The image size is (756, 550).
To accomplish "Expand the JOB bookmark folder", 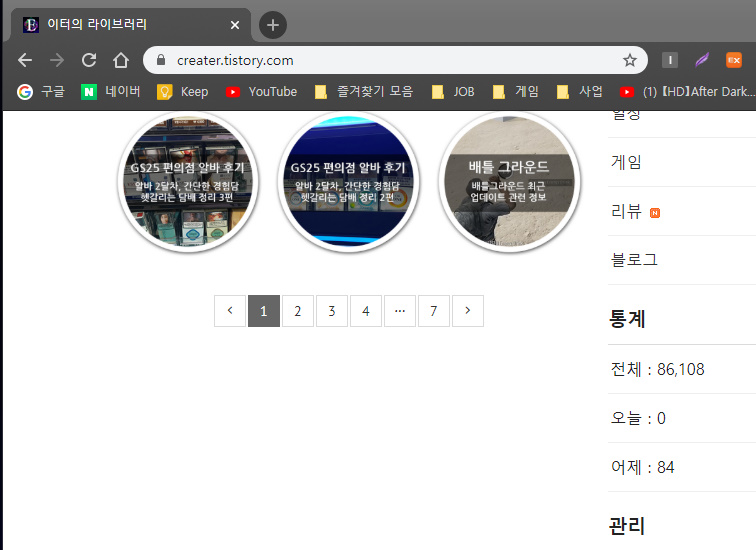I will (x=453, y=91).
